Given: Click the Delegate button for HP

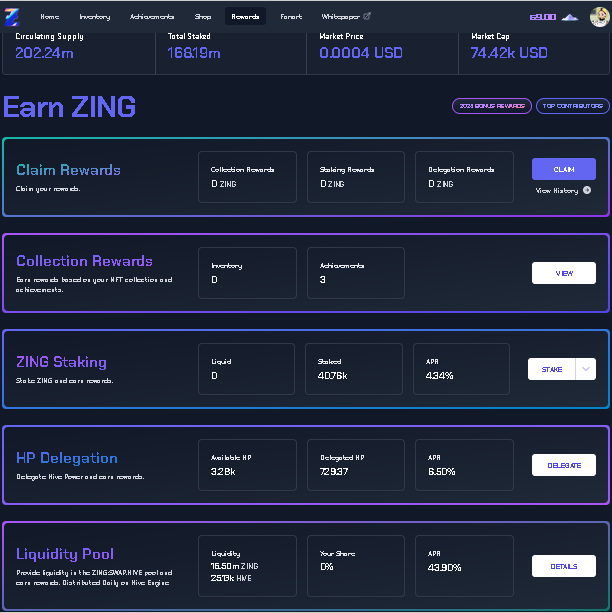Looking at the screenshot, I should click(x=564, y=465).
